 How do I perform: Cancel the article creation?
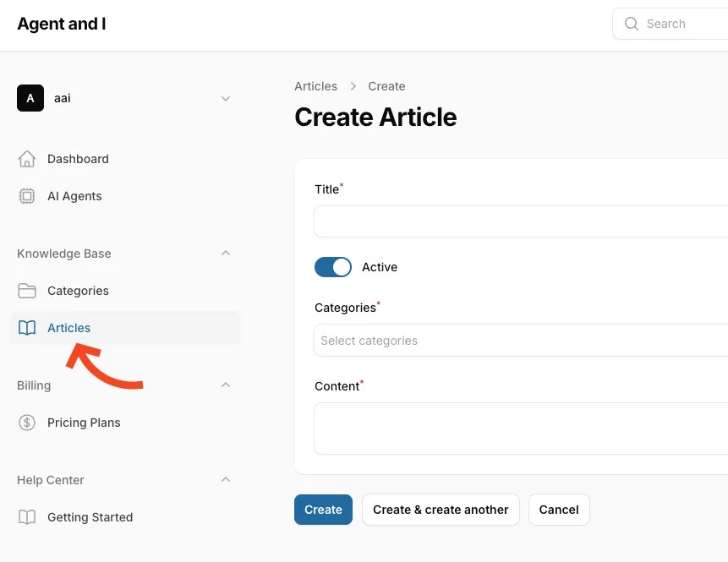pos(559,510)
